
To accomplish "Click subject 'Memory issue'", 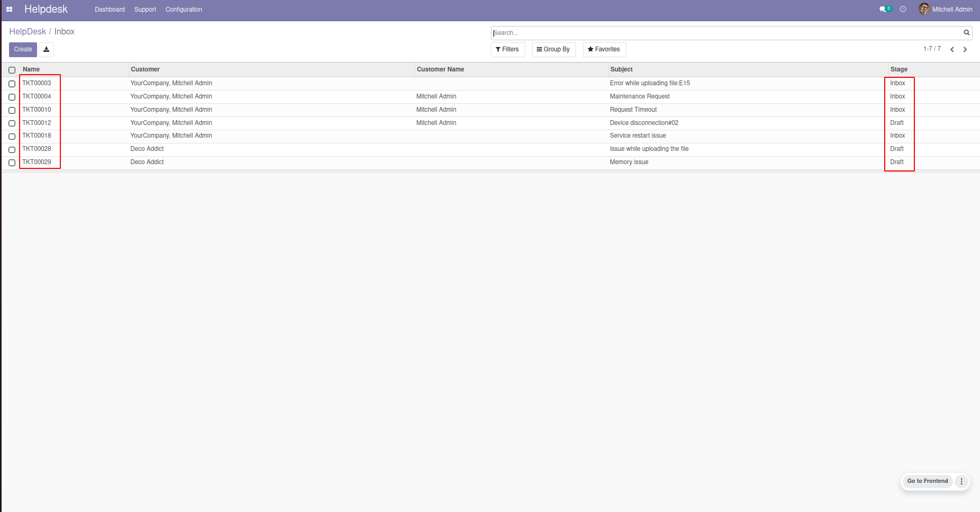I will pos(629,162).
